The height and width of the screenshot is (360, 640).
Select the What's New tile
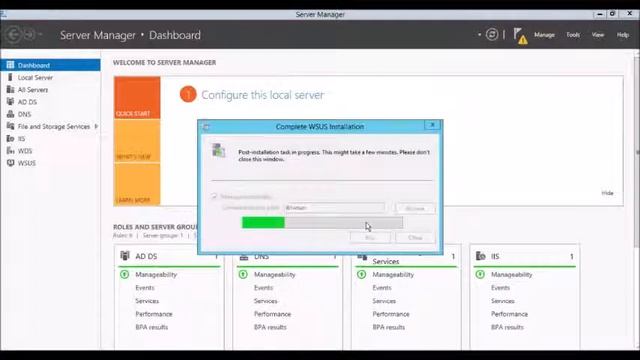click(137, 141)
